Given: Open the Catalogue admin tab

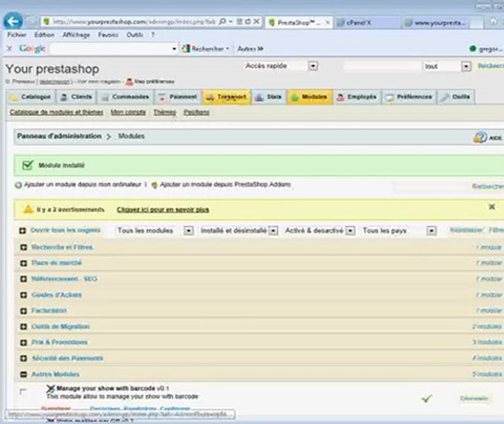Looking at the screenshot, I should click(31, 97).
